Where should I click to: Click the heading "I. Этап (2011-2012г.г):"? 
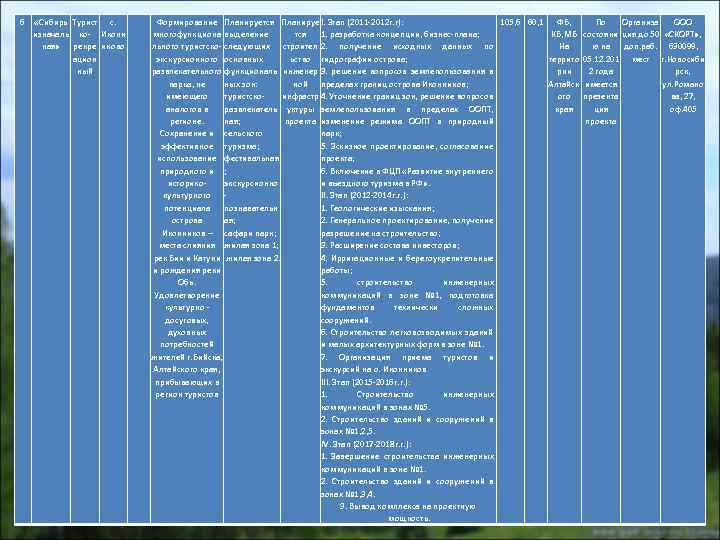(362, 22)
